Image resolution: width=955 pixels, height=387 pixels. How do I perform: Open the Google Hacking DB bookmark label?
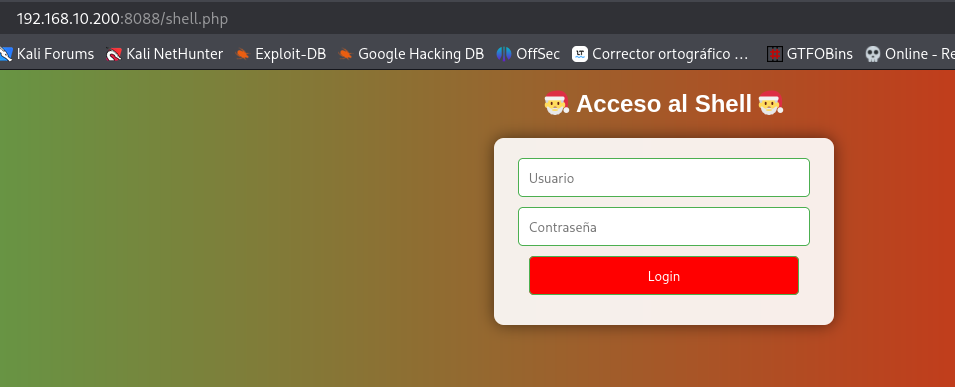(x=421, y=54)
